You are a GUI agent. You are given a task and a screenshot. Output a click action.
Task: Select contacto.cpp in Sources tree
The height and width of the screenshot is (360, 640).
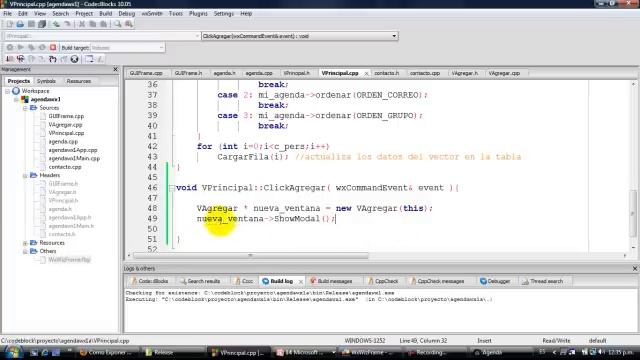(x=65, y=167)
